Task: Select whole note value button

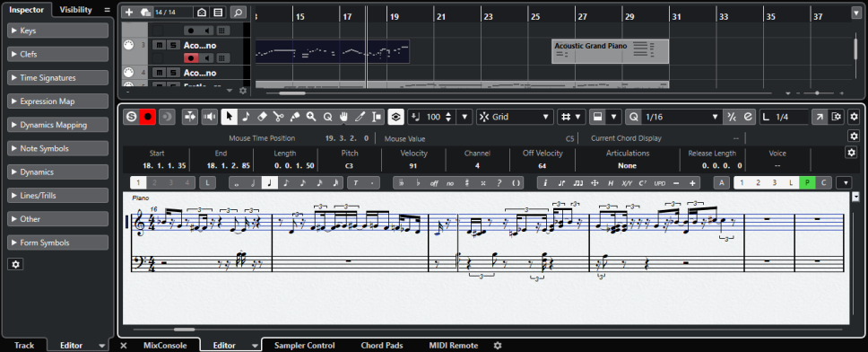Action: pyautogui.click(x=237, y=183)
